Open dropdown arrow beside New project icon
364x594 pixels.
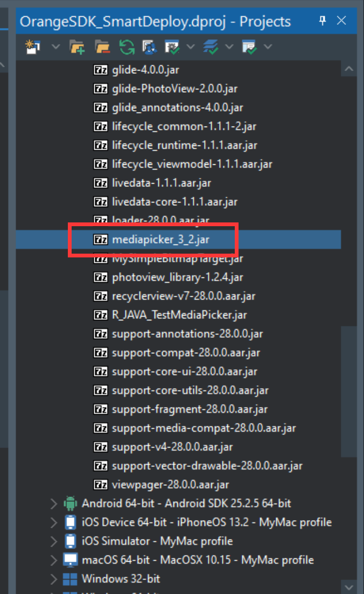(55, 47)
